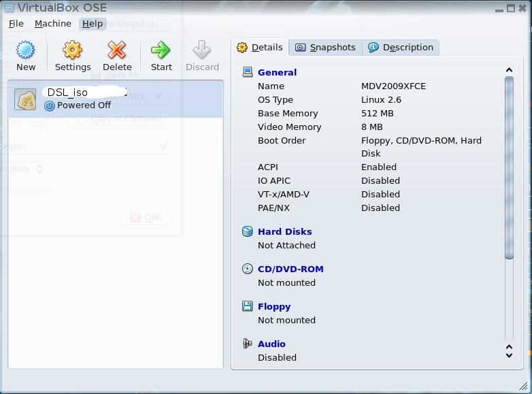
Task: Click the Powered Off status text
Action: [x=84, y=105]
